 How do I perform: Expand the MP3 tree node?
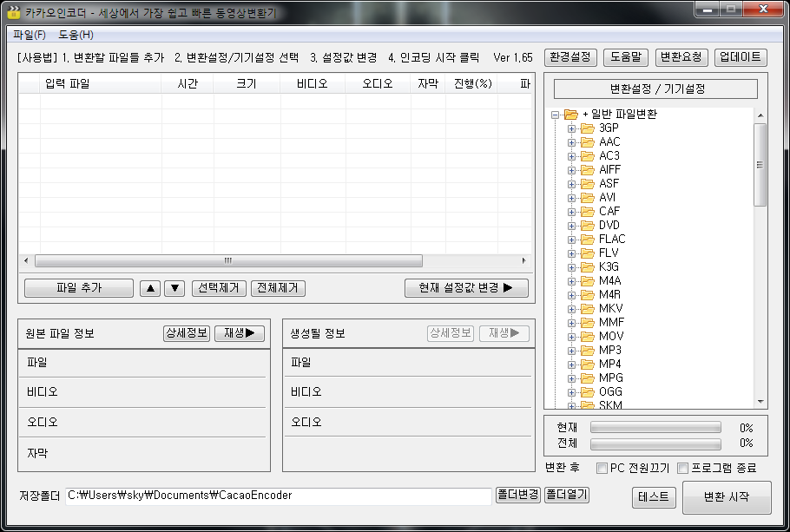[571, 351]
